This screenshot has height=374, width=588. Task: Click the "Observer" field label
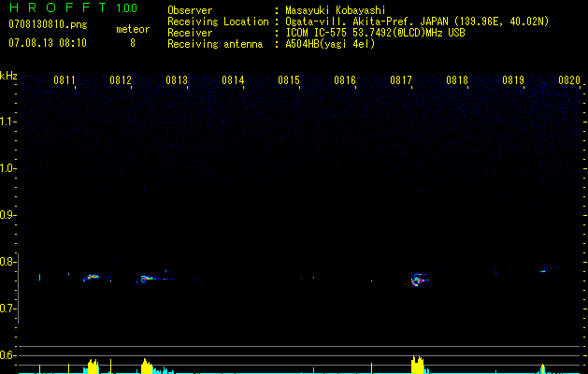pyautogui.click(x=190, y=10)
